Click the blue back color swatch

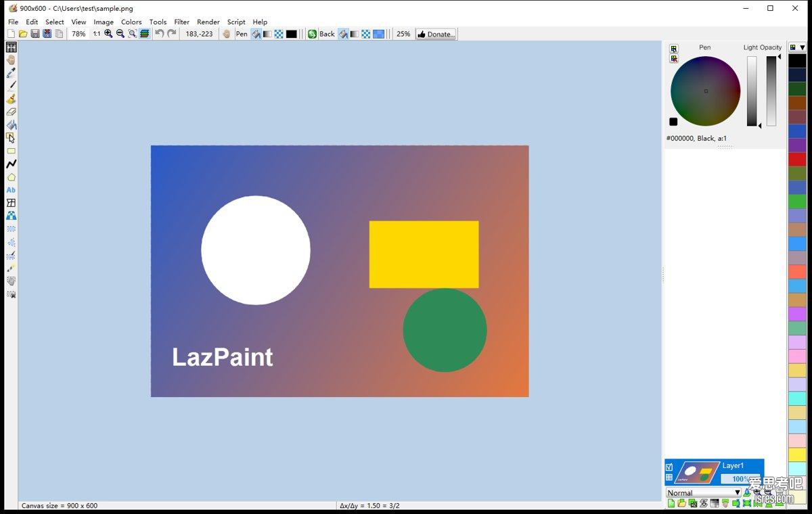tap(378, 34)
